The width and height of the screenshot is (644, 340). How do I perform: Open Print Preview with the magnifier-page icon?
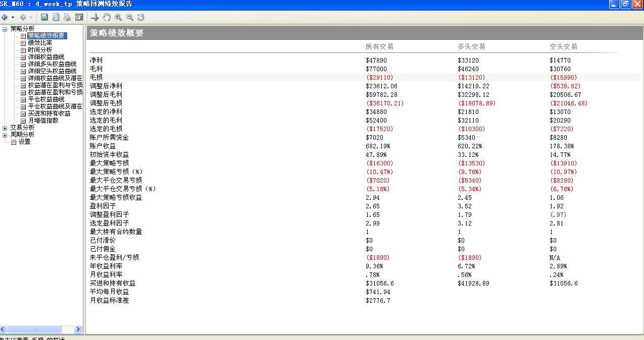coord(56,17)
